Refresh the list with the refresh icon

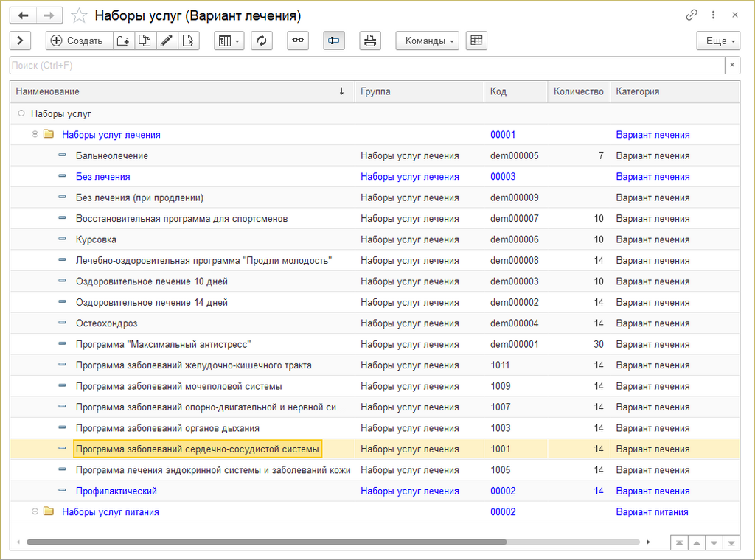pos(262,41)
